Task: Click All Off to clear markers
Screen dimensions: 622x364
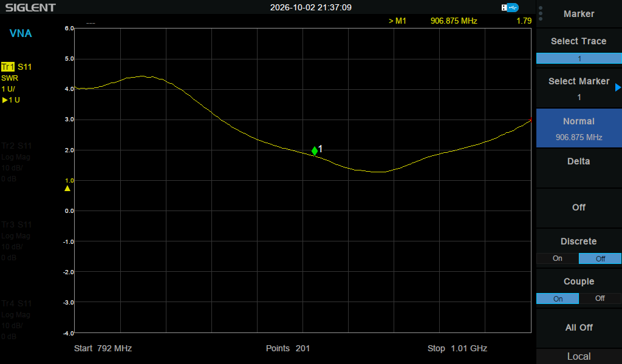Action: [x=579, y=328]
